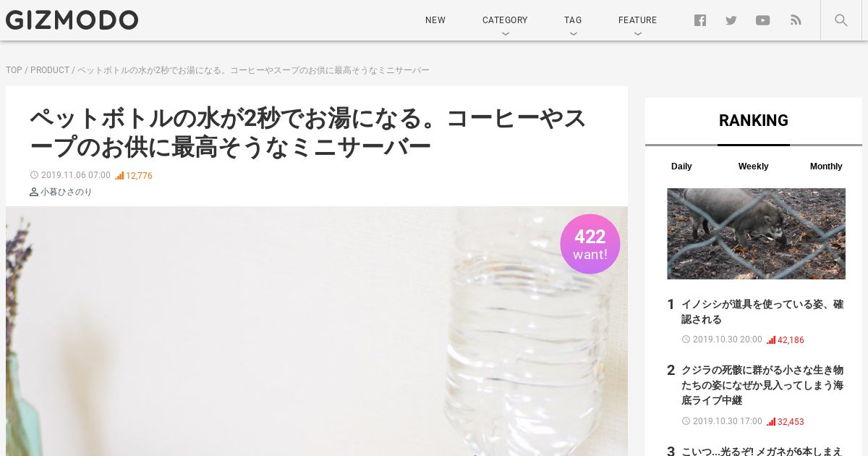Switch ranking to Daily tab
Image resolution: width=868 pixels, height=456 pixels.
[681, 166]
